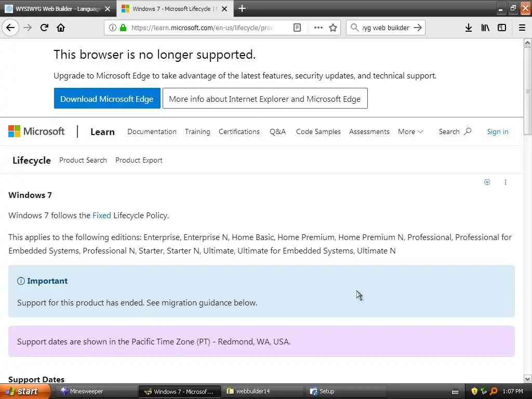Go back to the previous page
Image resolution: width=532 pixels, height=399 pixels.
pyautogui.click(x=10, y=28)
